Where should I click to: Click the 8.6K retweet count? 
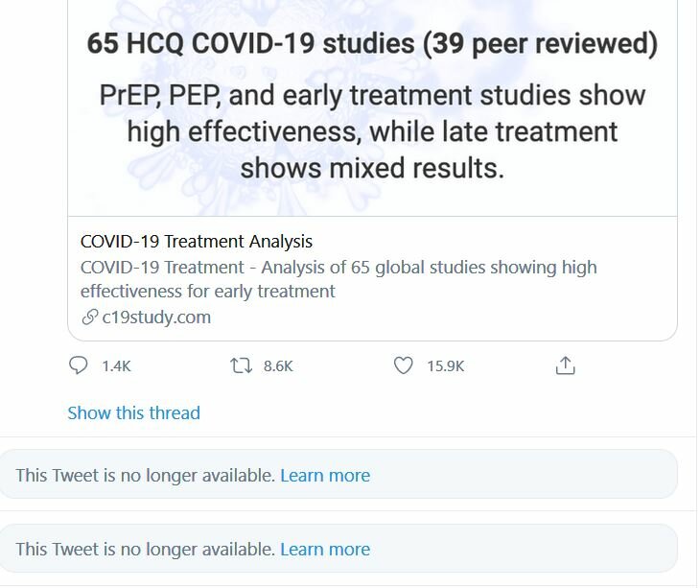(278, 366)
